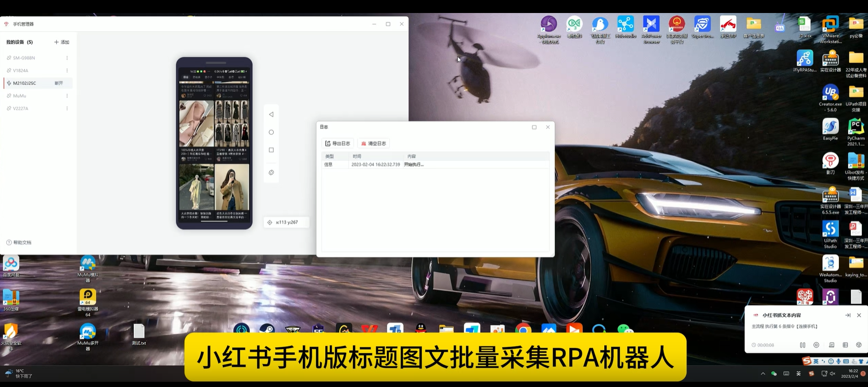The image size is (868, 387).
Task: Rotate the phone screen using rotate icon
Action: tap(271, 173)
